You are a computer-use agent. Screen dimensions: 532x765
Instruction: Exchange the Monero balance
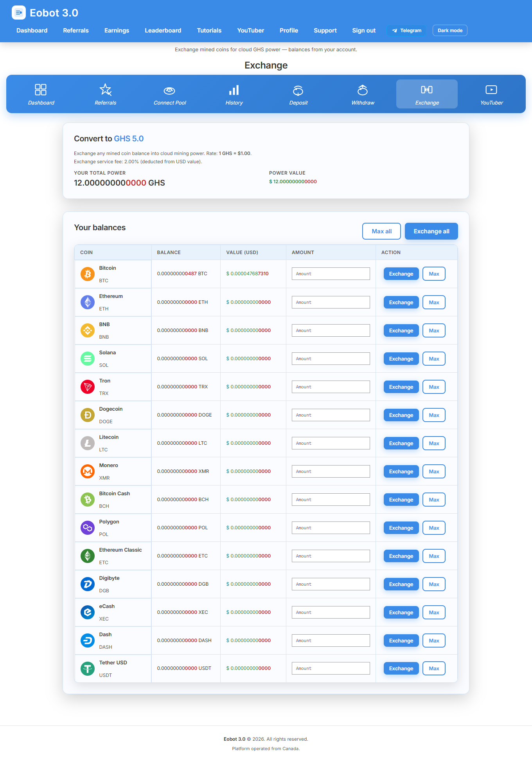point(401,471)
